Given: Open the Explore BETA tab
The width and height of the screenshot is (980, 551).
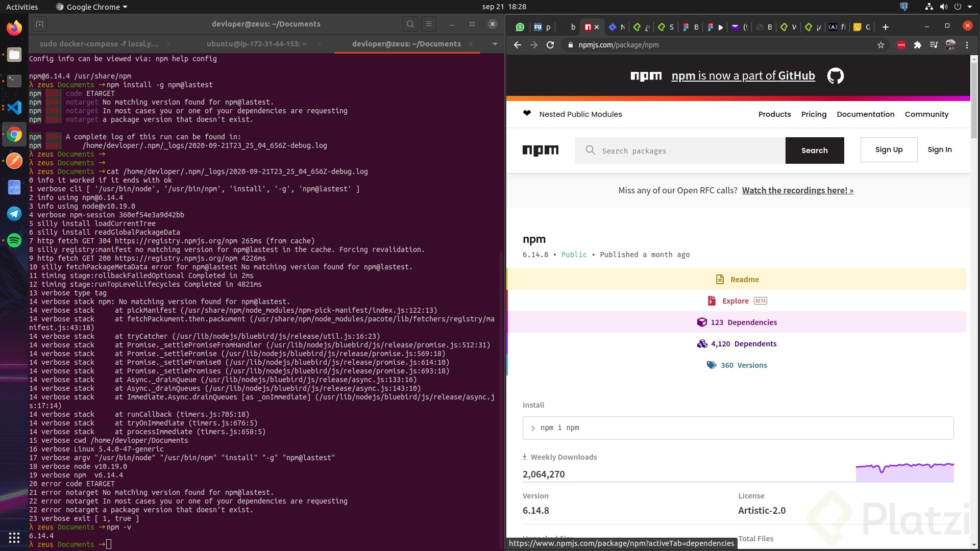Looking at the screenshot, I should click(737, 300).
